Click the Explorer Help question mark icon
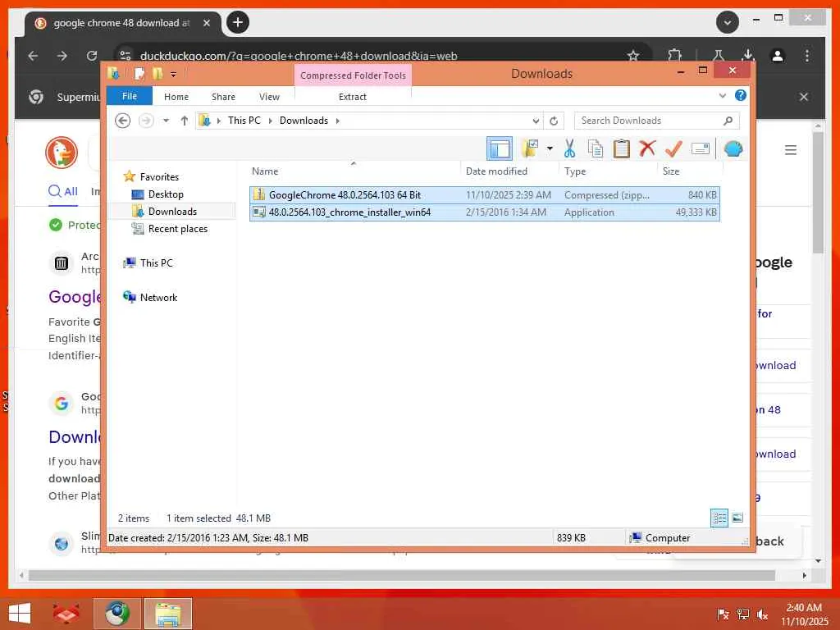 tap(741, 95)
